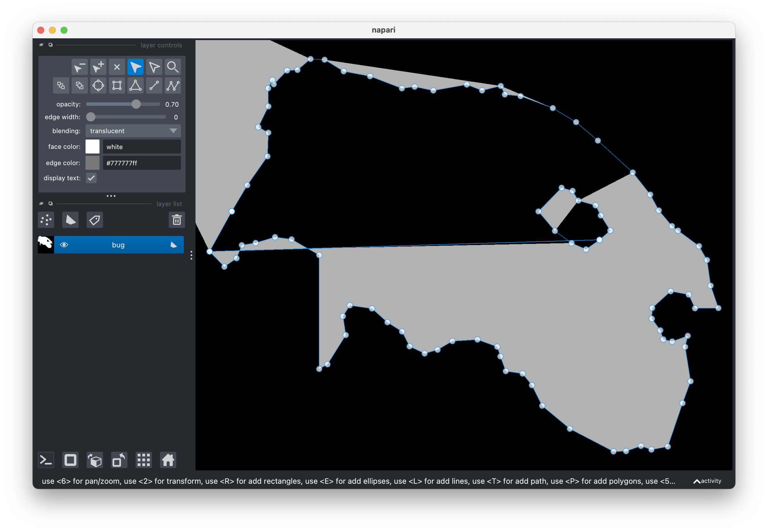Change the white face color swatch
The height and width of the screenshot is (532, 768).
[x=93, y=146]
